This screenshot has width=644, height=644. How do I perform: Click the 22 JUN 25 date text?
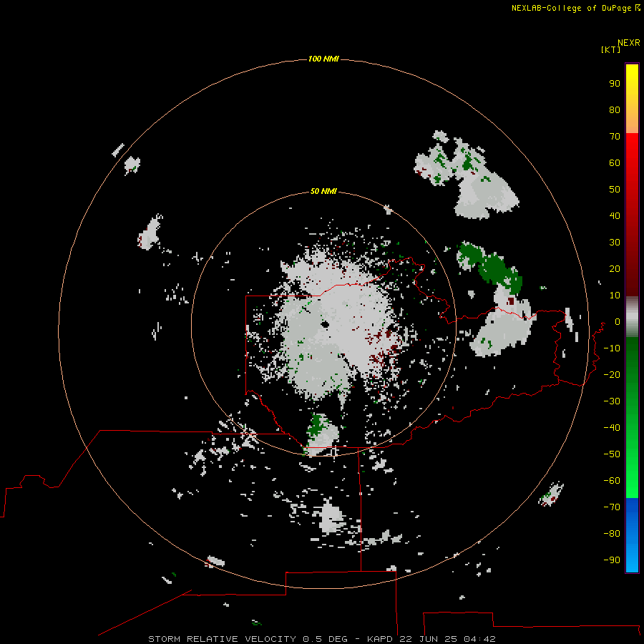pos(429,639)
